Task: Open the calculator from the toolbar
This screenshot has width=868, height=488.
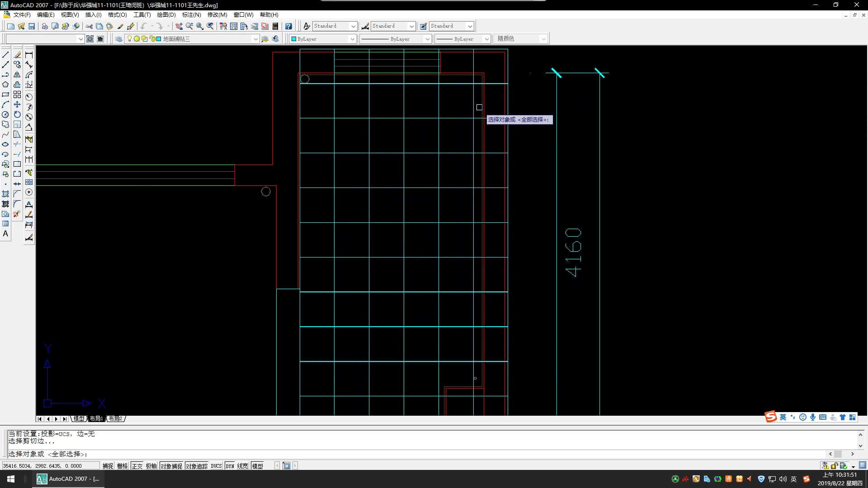Action: click(x=275, y=26)
